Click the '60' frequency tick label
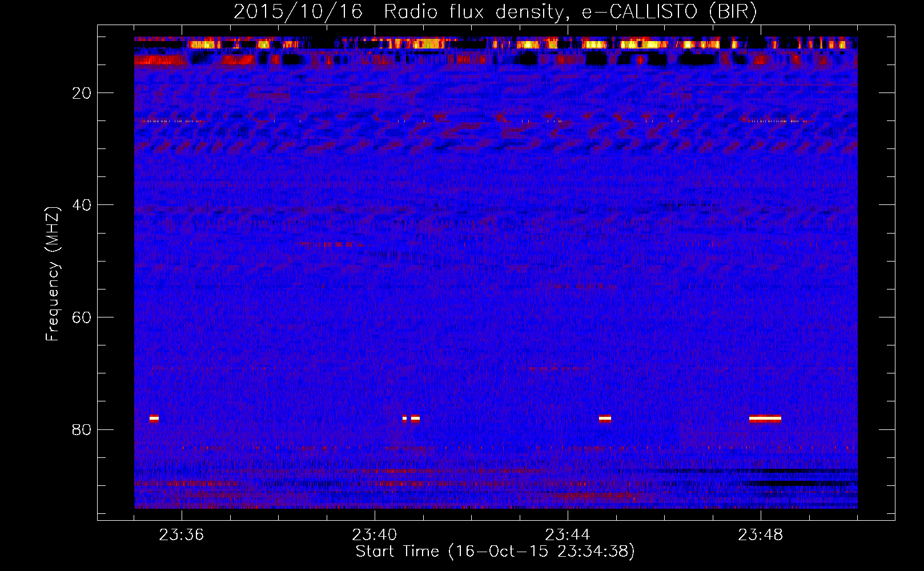The height and width of the screenshot is (571, 924). click(82, 317)
